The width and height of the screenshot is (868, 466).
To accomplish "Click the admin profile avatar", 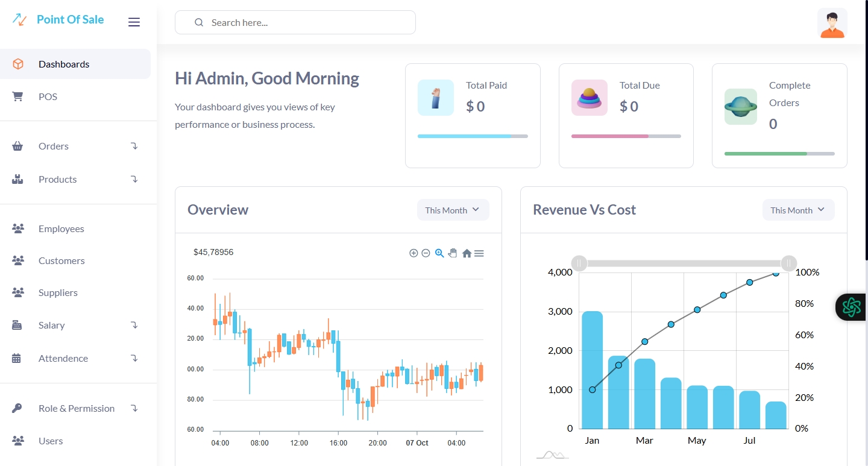I will pyautogui.click(x=832, y=24).
